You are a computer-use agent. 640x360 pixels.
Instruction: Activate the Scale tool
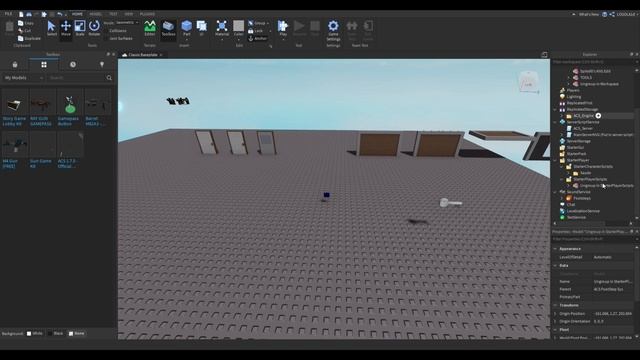[80, 28]
